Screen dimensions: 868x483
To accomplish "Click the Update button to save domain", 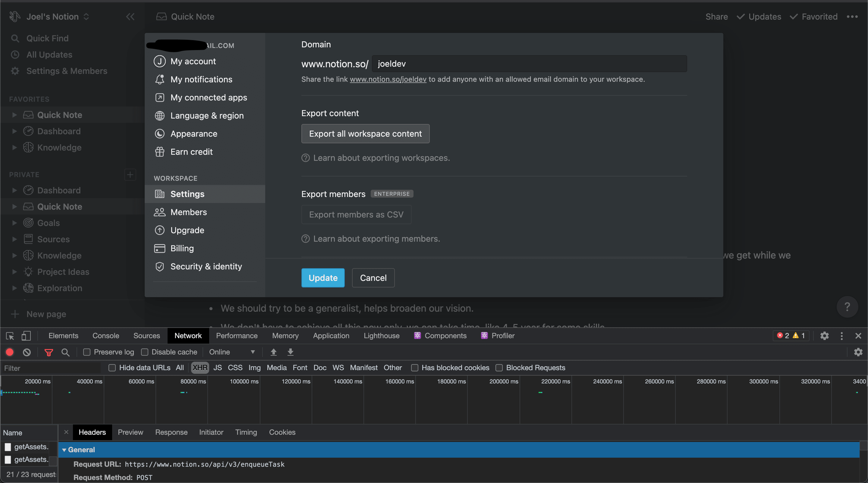I will pos(322,278).
